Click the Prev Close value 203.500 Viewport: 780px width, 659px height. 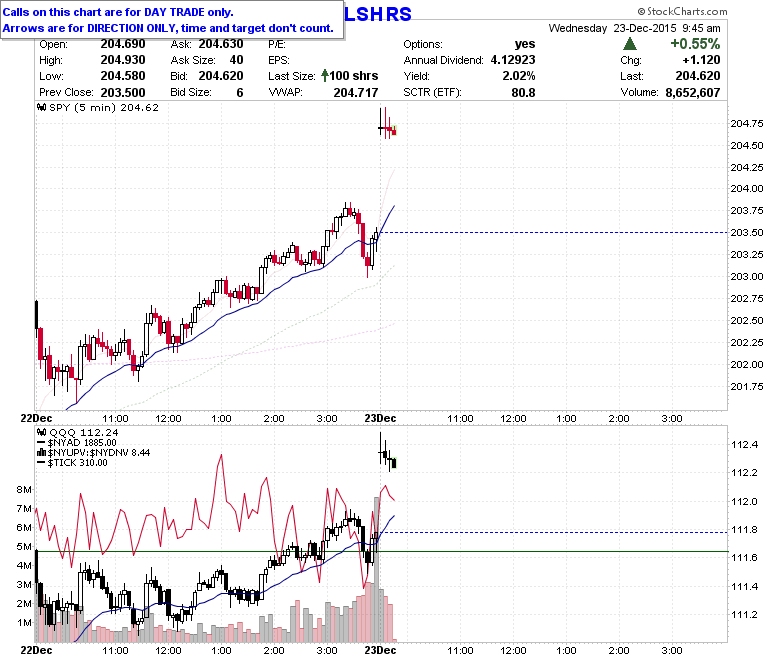123,93
